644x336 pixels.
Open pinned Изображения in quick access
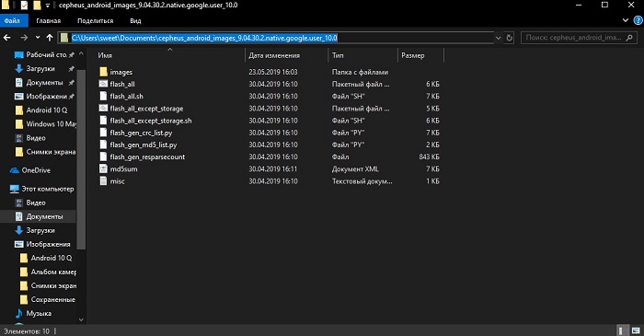coord(46,97)
